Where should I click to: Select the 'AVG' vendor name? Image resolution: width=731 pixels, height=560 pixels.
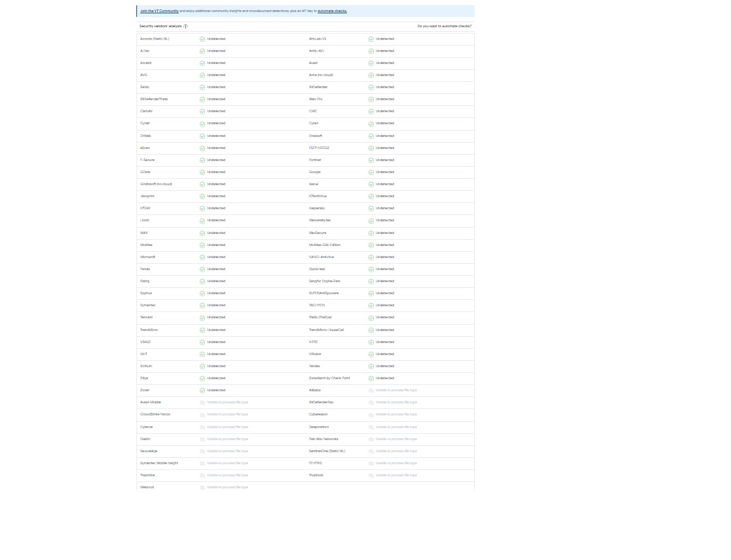143,75
